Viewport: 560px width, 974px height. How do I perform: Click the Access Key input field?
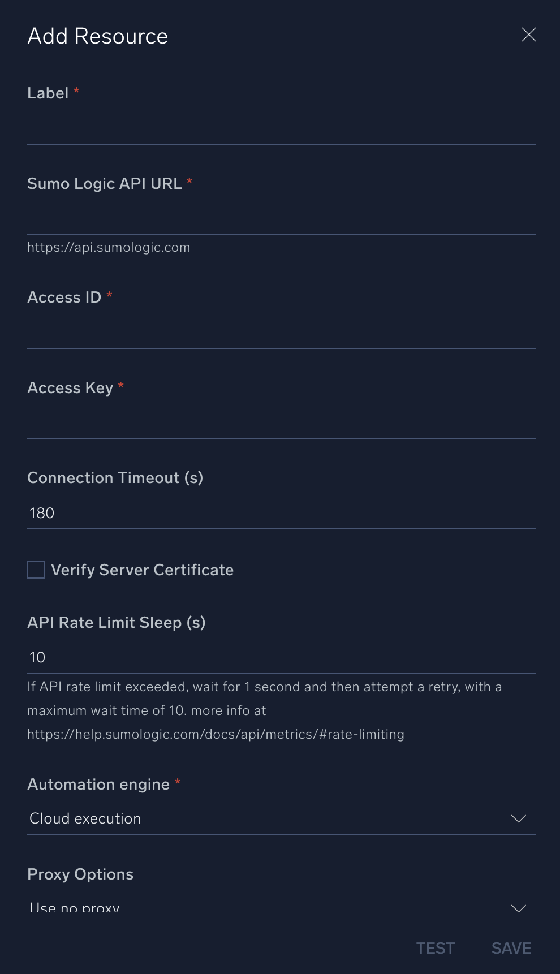pos(281,423)
